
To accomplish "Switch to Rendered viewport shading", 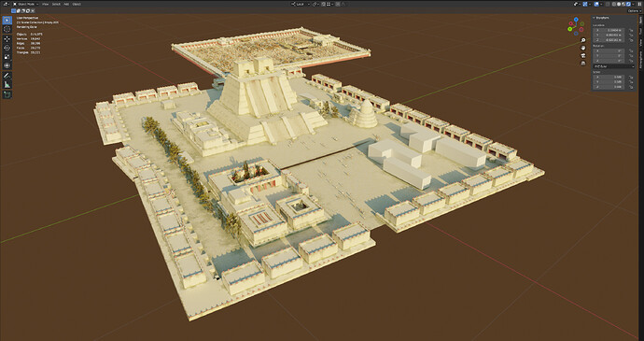I will click(x=628, y=4).
